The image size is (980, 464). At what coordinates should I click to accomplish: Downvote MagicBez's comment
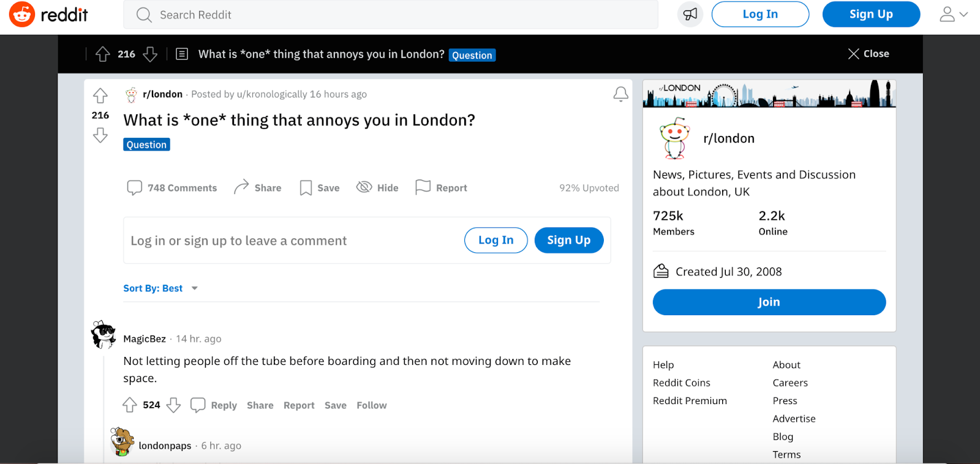tap(174, 405)
